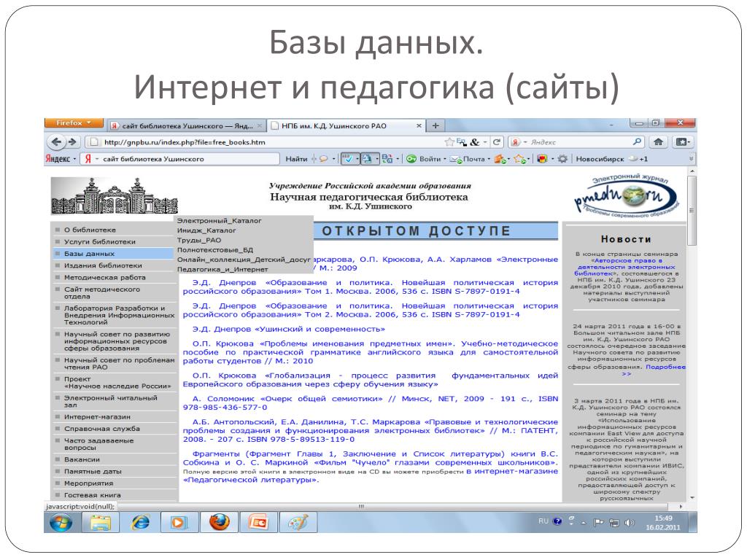
Task: Open Войти dropdown arrow
Action: coord(445,159)
